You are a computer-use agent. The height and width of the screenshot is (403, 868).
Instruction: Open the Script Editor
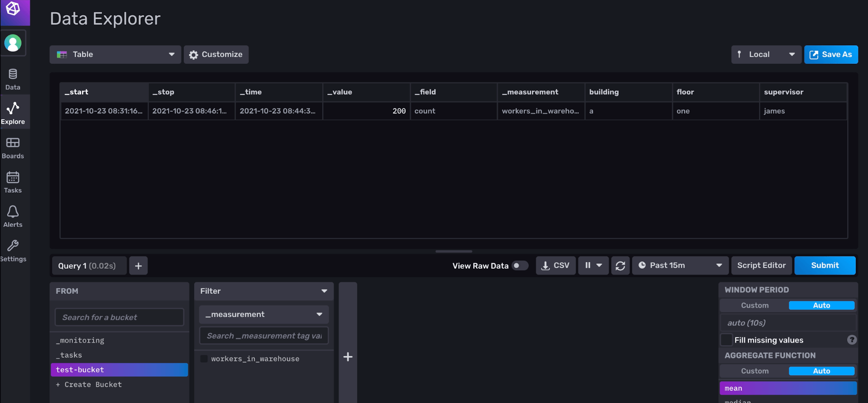point(761,265)
